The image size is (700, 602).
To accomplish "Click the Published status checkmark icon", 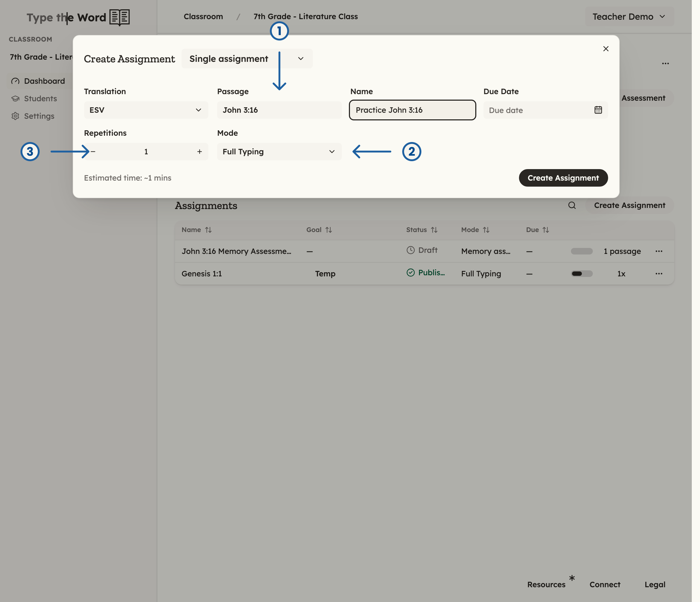I will pos(410,273).
